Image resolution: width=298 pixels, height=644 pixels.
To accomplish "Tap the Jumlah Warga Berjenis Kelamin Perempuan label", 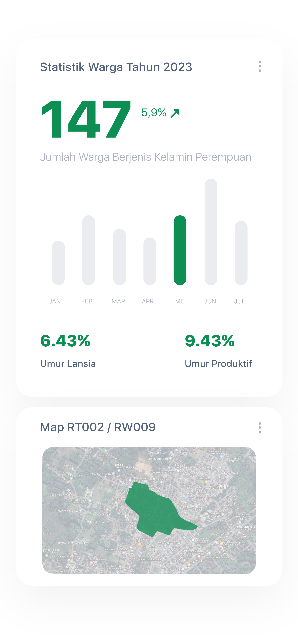I will [x=145, y=157].
